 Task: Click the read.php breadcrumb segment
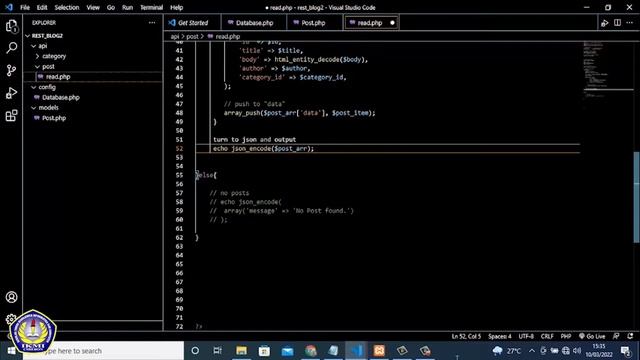224,36
